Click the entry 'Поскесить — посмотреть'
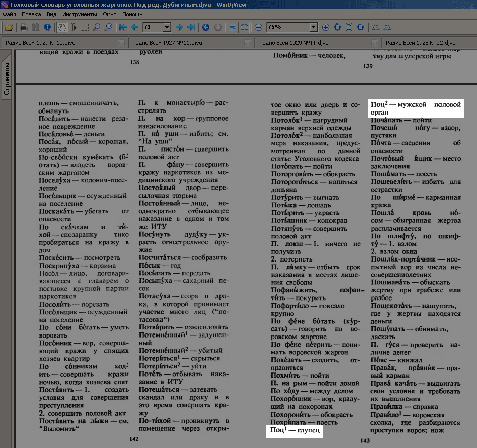477x448 pixels. tap(79, 258)
